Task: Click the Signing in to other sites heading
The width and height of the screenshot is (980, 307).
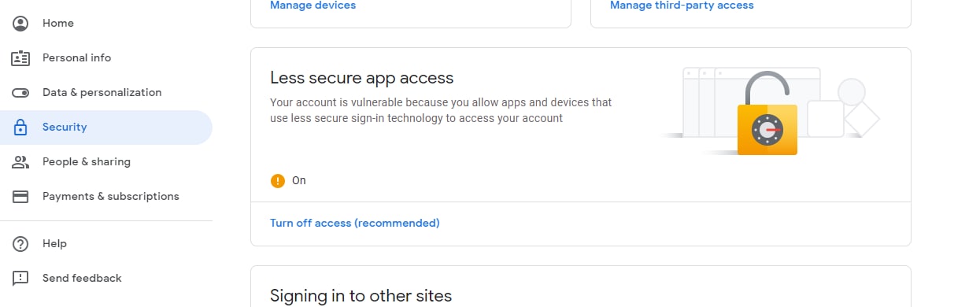Action: click(x=361, y=296)
